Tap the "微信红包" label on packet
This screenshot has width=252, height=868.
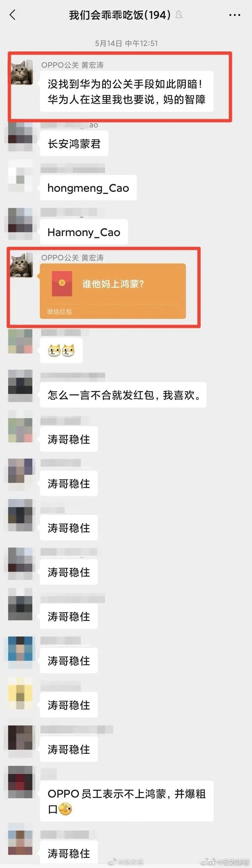(x=60, y=312)
